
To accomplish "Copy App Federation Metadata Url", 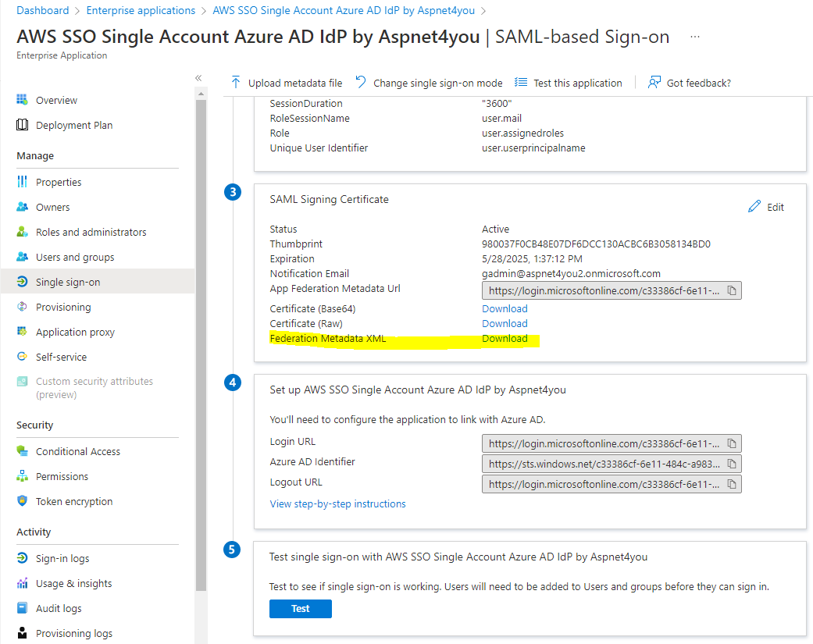I will tap(732, 290).
